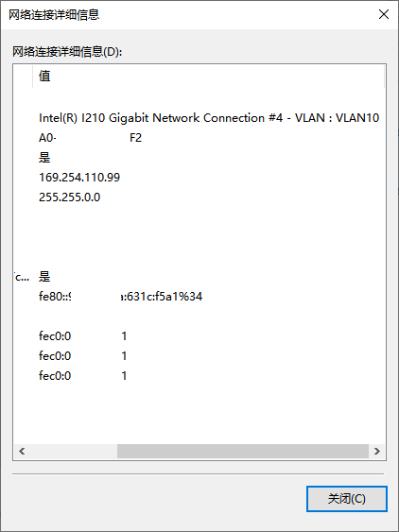The image size is (399, 532).
Task: Click the 网络连接详细信息(D): list label
Action: [x=67, y=52]
